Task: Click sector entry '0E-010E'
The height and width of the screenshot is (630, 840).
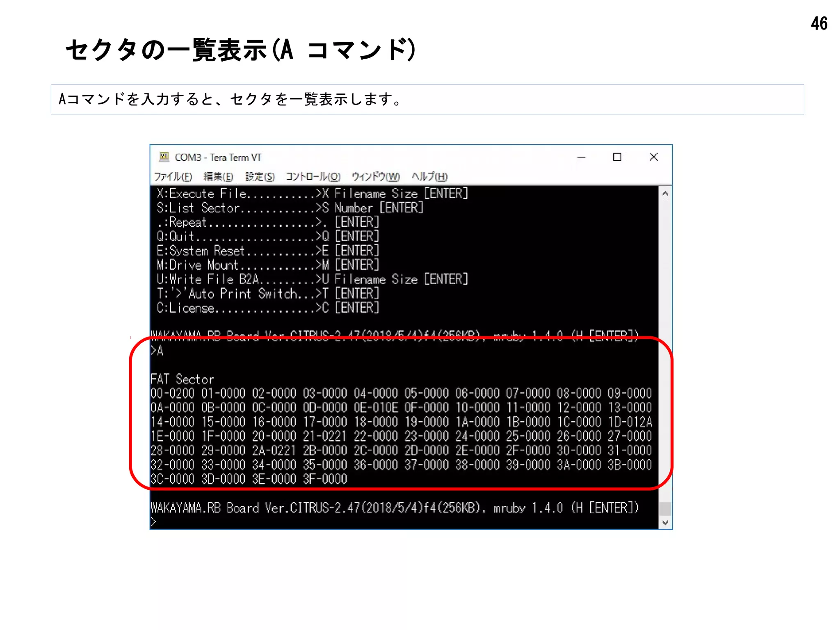Action: (376, 408)
